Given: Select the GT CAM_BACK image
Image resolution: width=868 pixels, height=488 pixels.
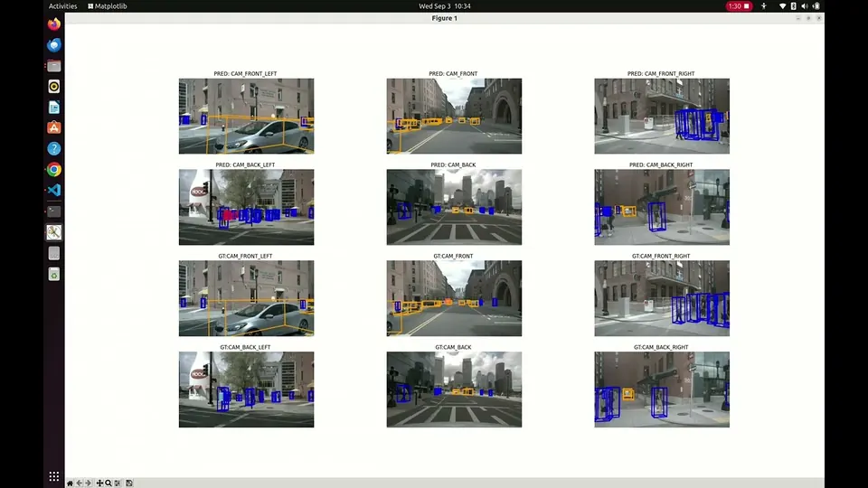Looking at the screenshot, I should click(x=454, y=389).
